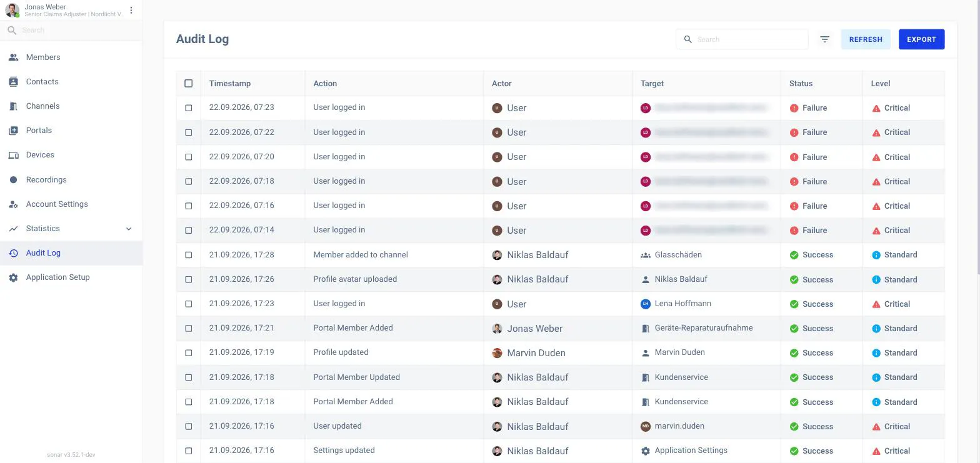Open Application Setup page
980x463 pixels.
71,277
